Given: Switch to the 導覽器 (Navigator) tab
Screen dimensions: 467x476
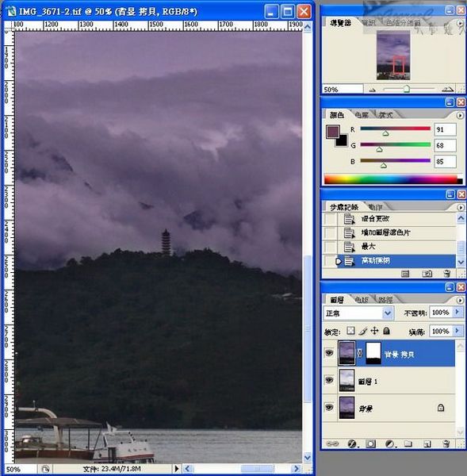Looking at the screenshot, I should tap(340, 23).
